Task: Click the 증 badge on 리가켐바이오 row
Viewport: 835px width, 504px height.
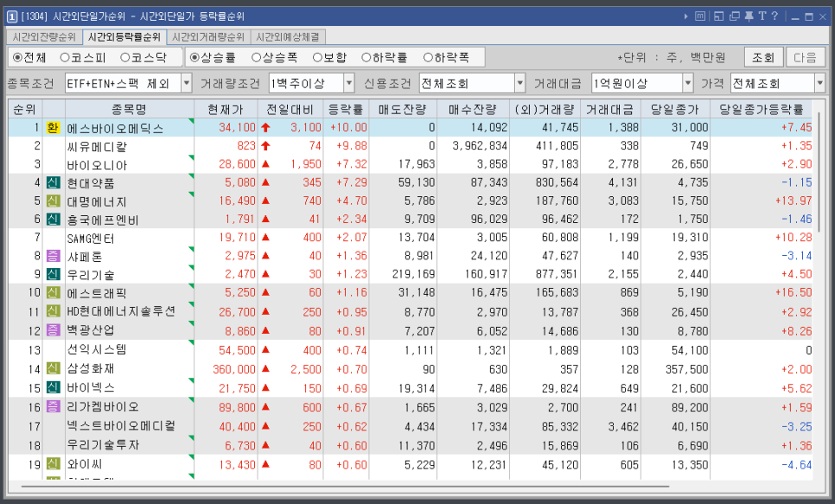Action: click(53, 407)
